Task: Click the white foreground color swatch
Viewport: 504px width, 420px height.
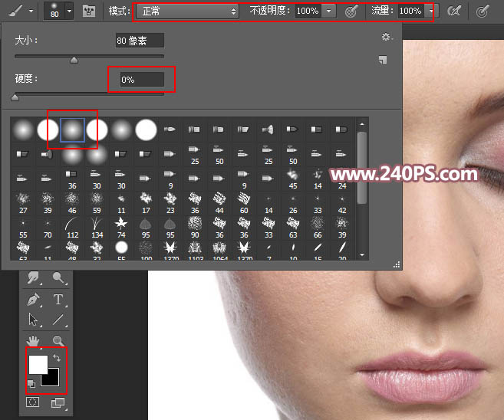Action: (x=38, y=363)
